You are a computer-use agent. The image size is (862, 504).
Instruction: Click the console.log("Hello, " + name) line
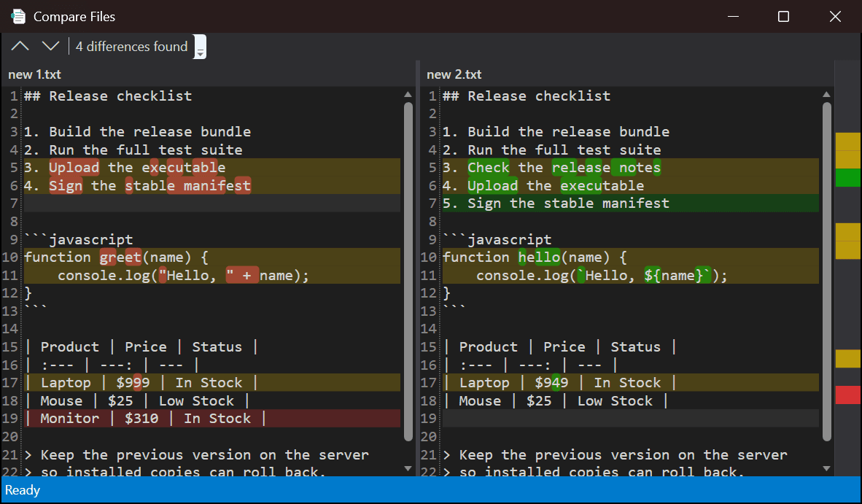(212, 276)
